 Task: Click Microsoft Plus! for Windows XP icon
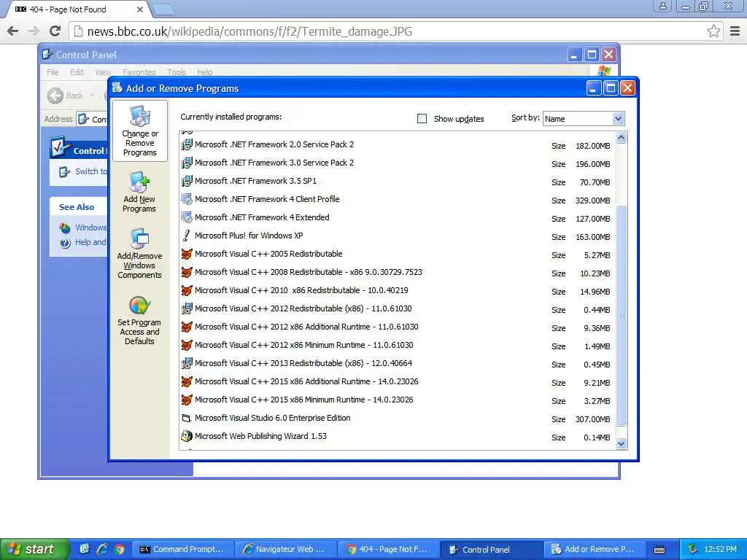tap(187, 236)
